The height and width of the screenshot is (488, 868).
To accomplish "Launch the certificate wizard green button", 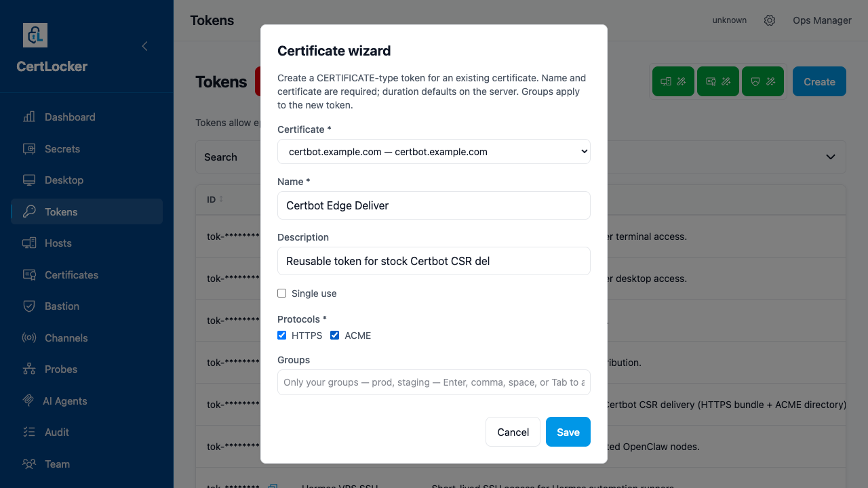I will click(718, 81).
